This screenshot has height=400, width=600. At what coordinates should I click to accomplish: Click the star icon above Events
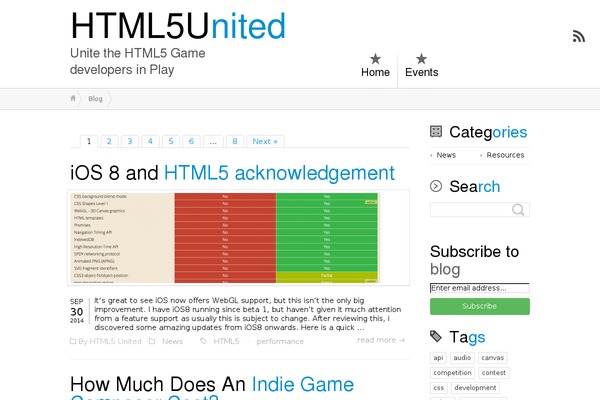[421, 59]
